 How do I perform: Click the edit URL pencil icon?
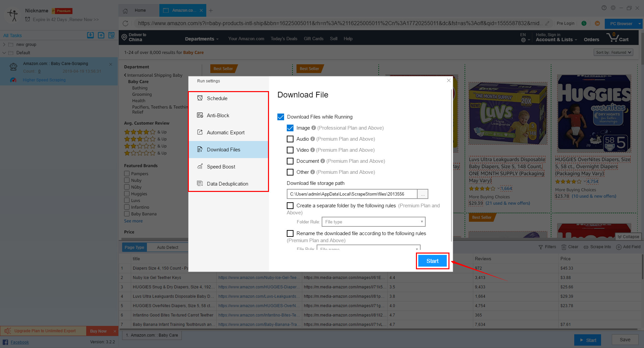pyautogui.click(x=547, y=23)
